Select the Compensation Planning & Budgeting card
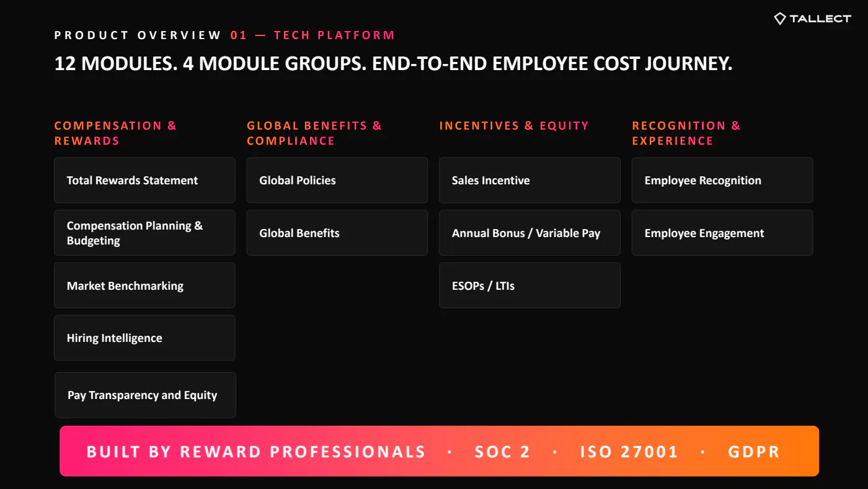Image resolution: width=868 pixels, height=489 pixels. point(144,233)
